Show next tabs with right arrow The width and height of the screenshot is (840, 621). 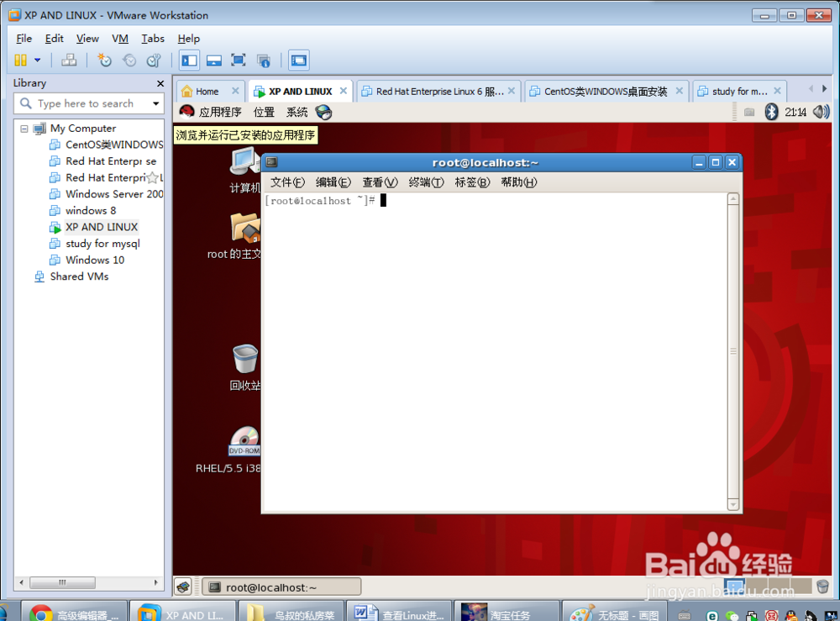825,88
